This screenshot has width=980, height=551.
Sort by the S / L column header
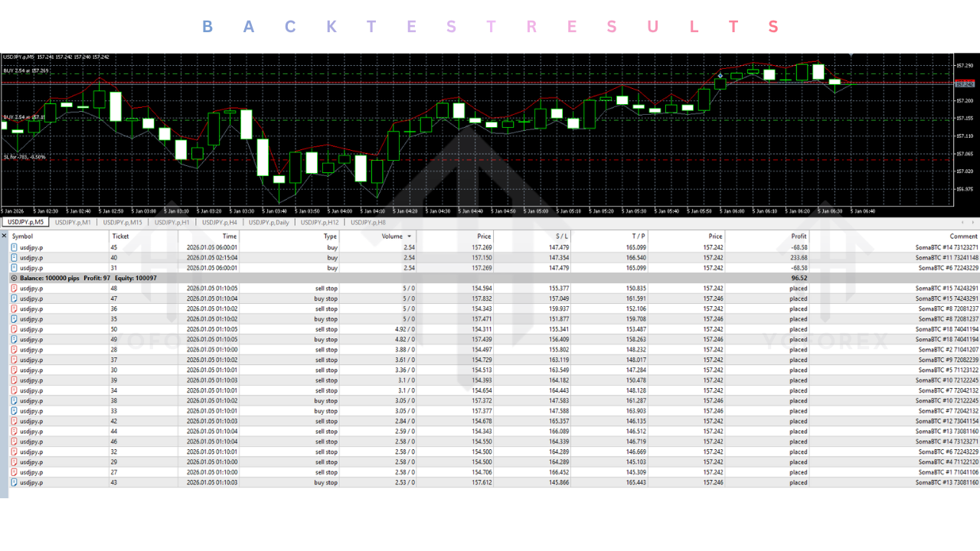[x=562, y=236]
